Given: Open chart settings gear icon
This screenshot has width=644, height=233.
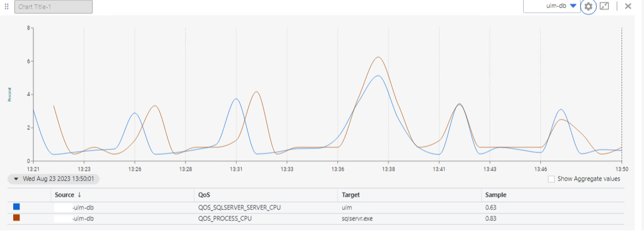Looking at the screenshot, I should [x=588, y=6].
